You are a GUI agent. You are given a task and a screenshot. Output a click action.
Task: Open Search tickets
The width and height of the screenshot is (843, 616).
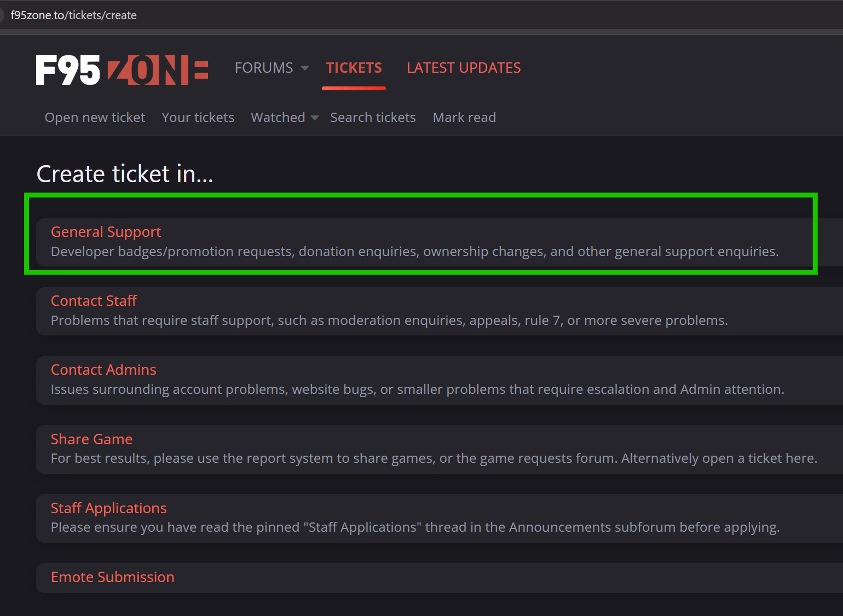coord(373,118)
